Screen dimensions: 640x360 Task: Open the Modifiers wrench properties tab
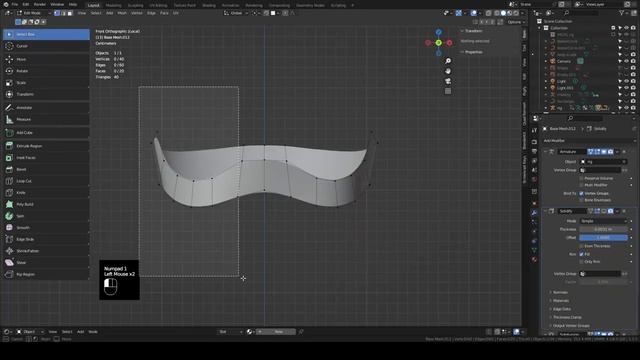click(x=534, y=213)
